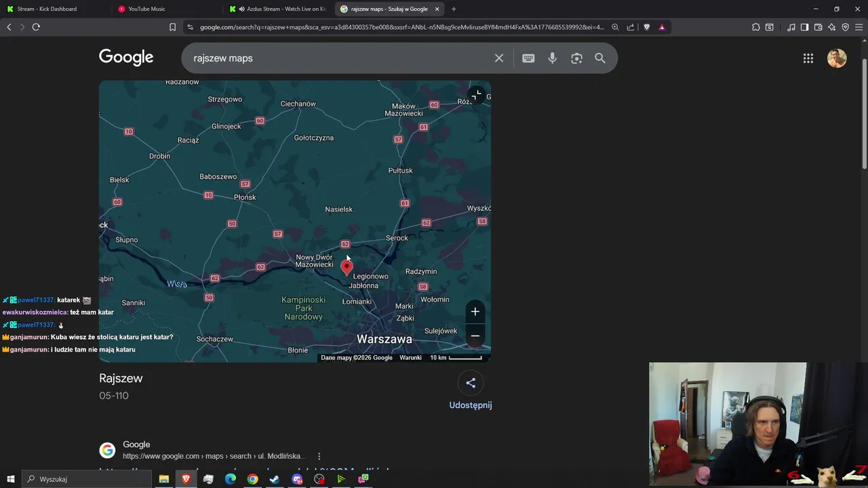Click Warszawa label on the map
The height and width of the screenshot is (488, 868).
[384, 339]
